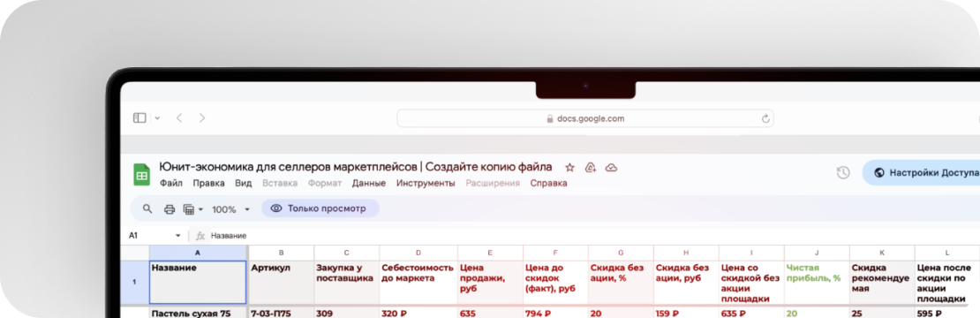The height and width of the screenshot is (318, 980).
Task: Click the document title text
Action: [356, 167]
